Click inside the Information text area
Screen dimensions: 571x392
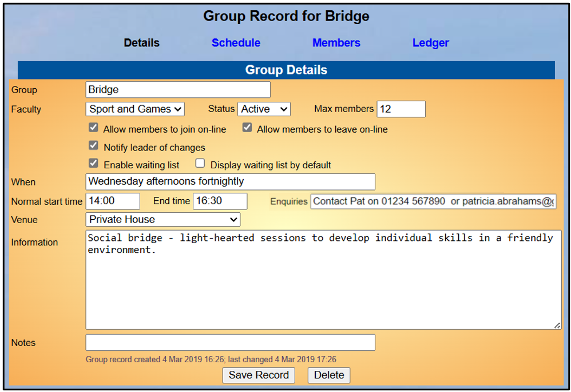coord(323,280)
